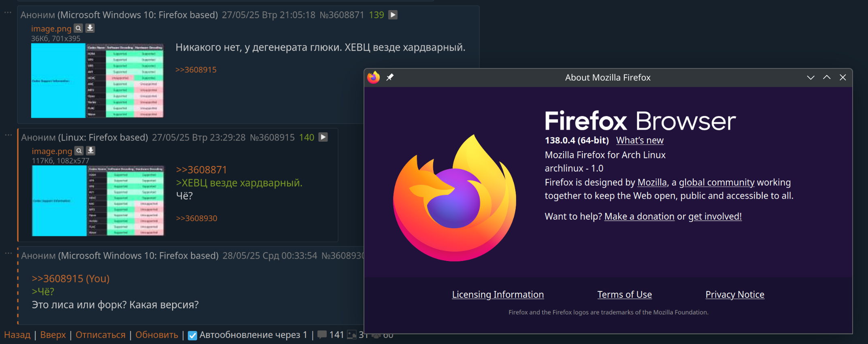Open the three-dot menu of post №3608915
This screenshot has width=868, height=344.
[x=8, y=135]
